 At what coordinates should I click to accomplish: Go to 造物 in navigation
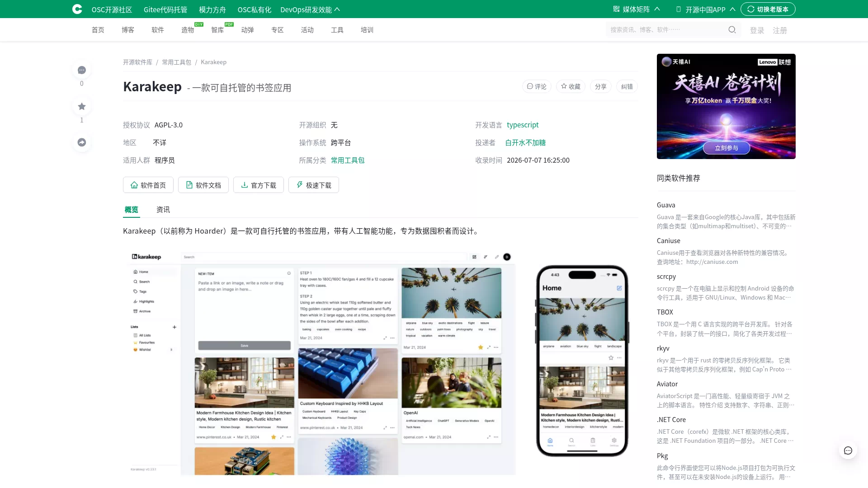point(188,30)
